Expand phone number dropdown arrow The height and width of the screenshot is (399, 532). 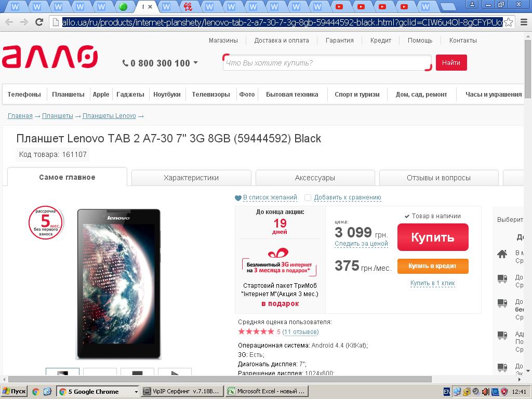click(195, 62)
